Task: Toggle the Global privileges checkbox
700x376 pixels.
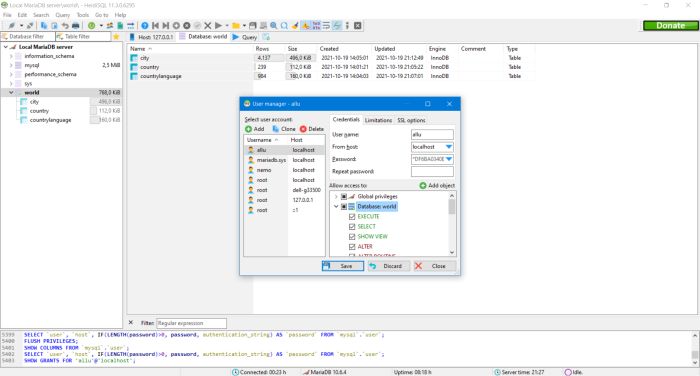Action: [344, 196]
